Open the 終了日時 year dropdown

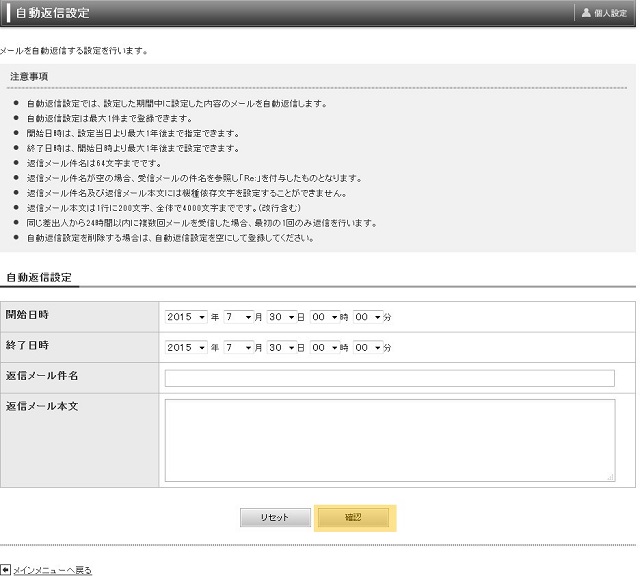click(x=186, y=347)
